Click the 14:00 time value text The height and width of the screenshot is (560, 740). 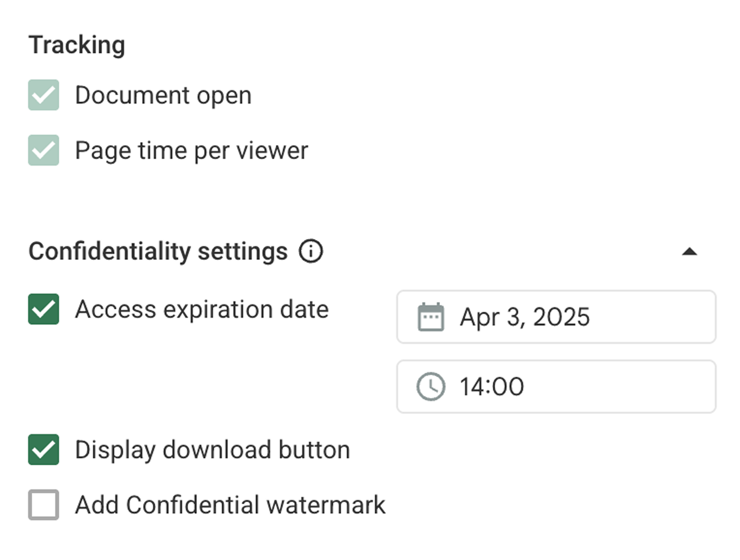point(492,387)
